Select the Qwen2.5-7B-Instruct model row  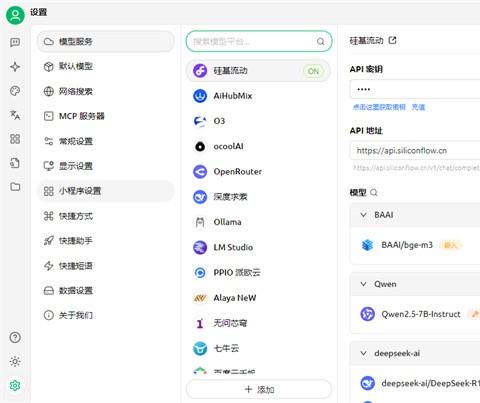[416, 314]
